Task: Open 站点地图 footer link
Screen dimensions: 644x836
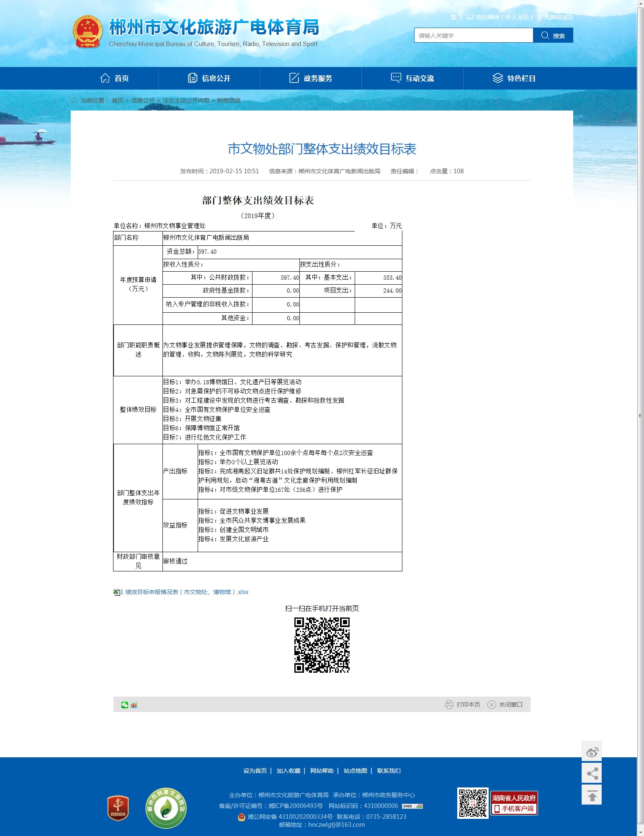Action: click(355, 771)
